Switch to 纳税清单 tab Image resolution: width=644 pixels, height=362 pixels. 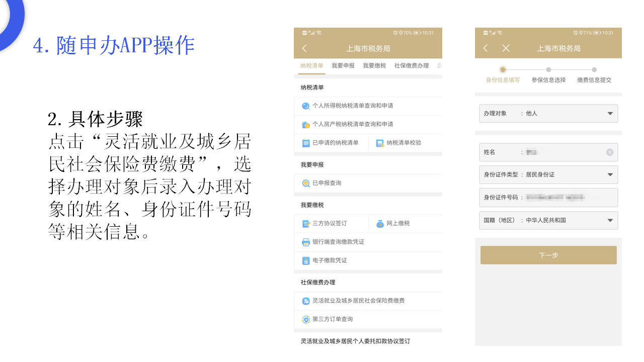(x=312, y=66)
